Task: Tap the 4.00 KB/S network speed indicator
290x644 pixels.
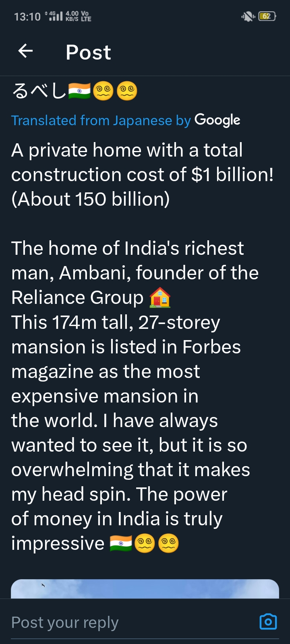Action: click(x=72, y=16)
